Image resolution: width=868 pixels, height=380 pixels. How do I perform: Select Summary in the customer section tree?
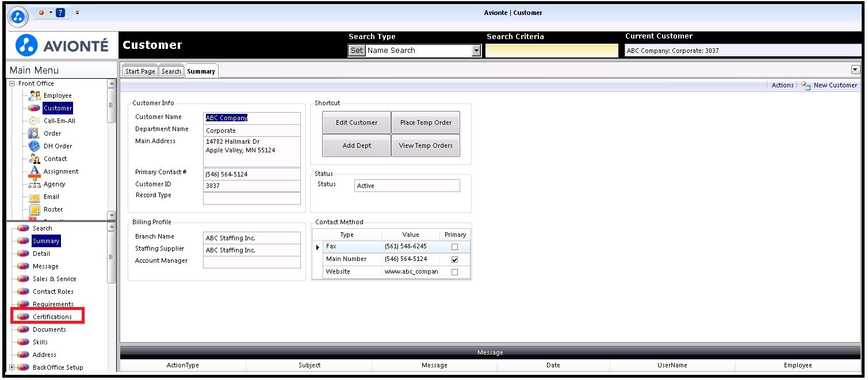46,241
